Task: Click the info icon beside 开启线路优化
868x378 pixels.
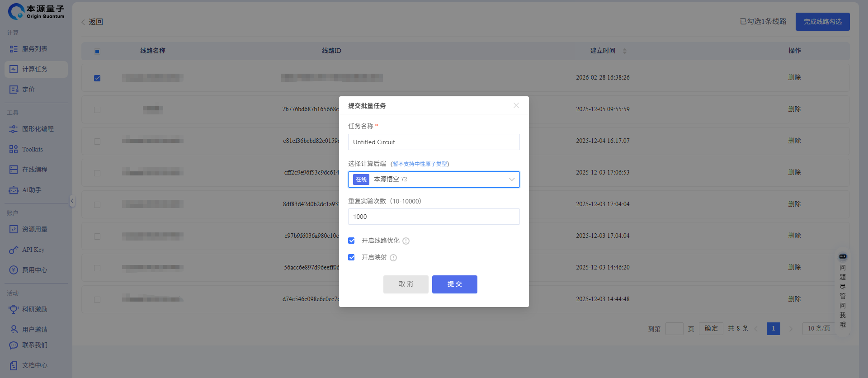Action: click(406, 241)
